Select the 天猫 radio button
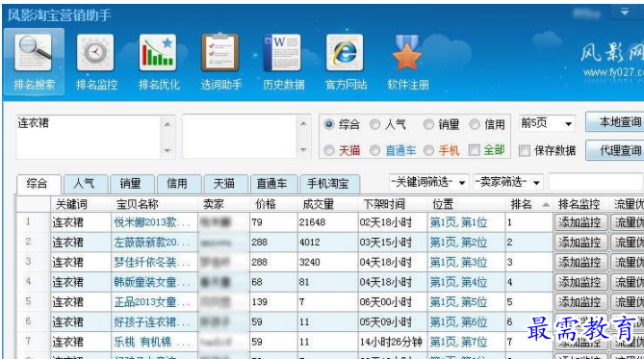644x359 pixels. [x=329, y=150]
